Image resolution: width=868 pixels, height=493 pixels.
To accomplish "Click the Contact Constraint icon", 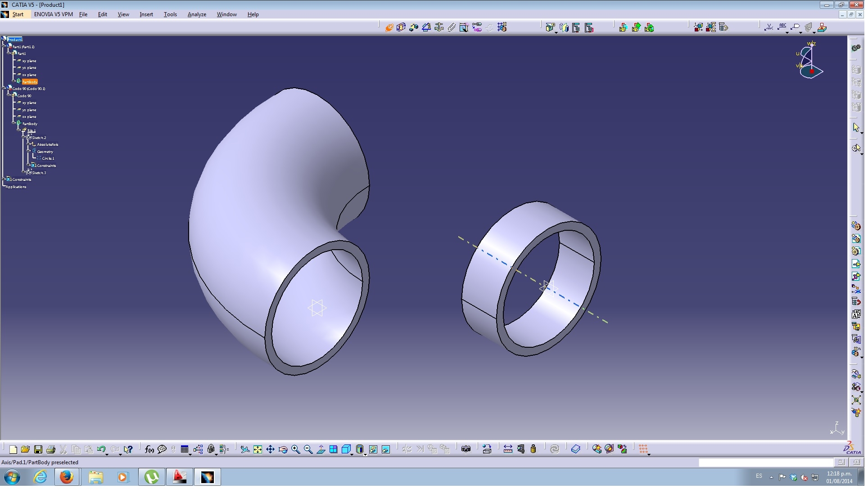I will [401, 28].
